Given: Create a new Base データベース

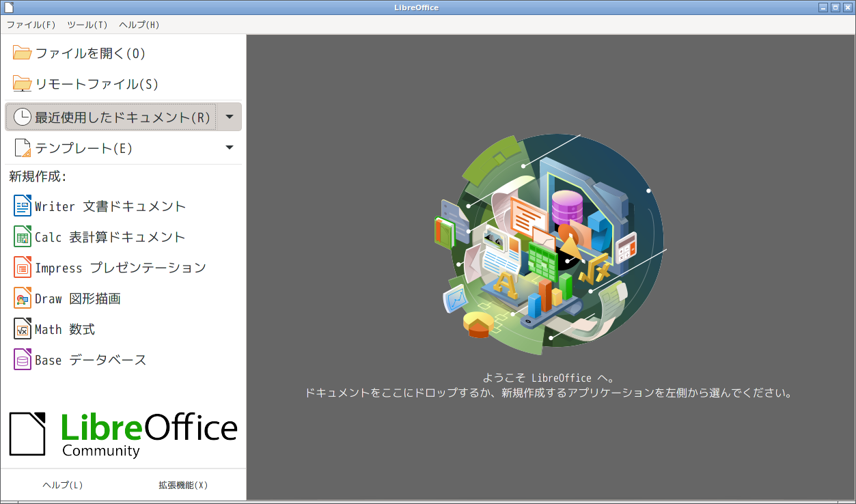Looking at the screenshot, I should 123,360.
